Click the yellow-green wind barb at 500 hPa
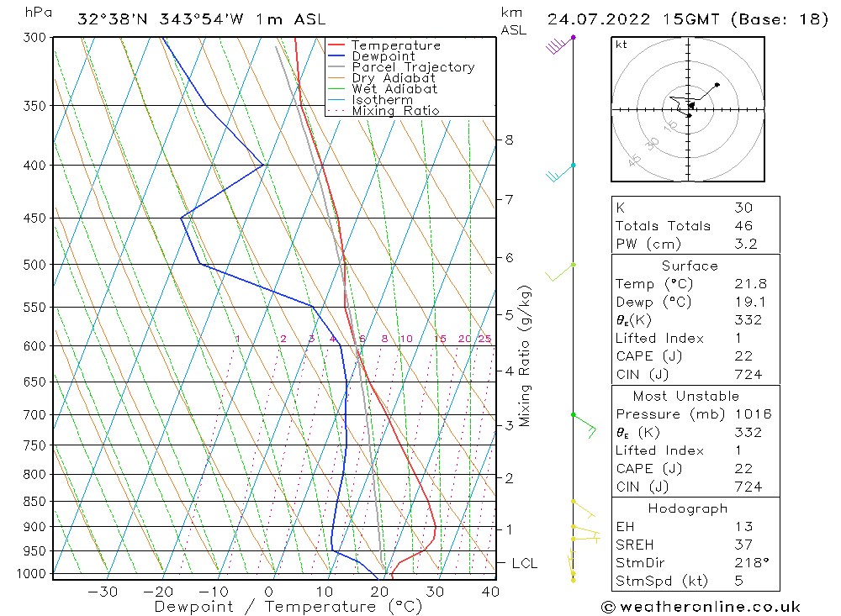This screenshot has height=616, width=841. pyautogui.click(x=560, y=271)
